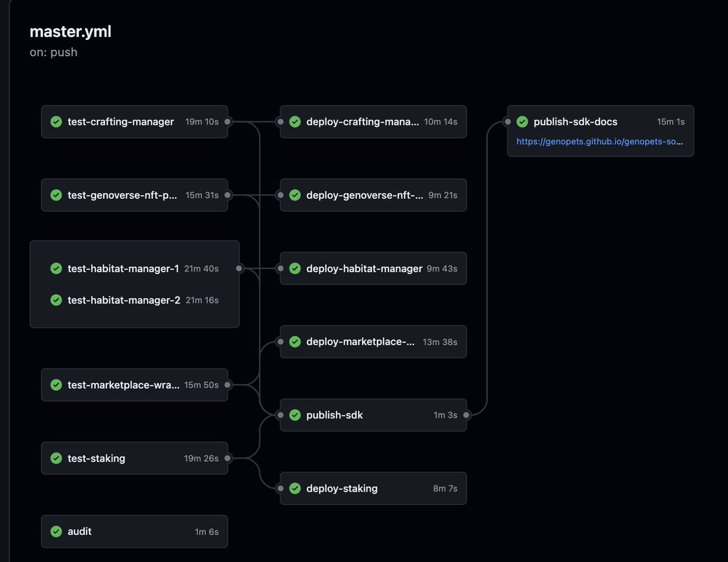Click success icon on deploy-staking job

295,488
